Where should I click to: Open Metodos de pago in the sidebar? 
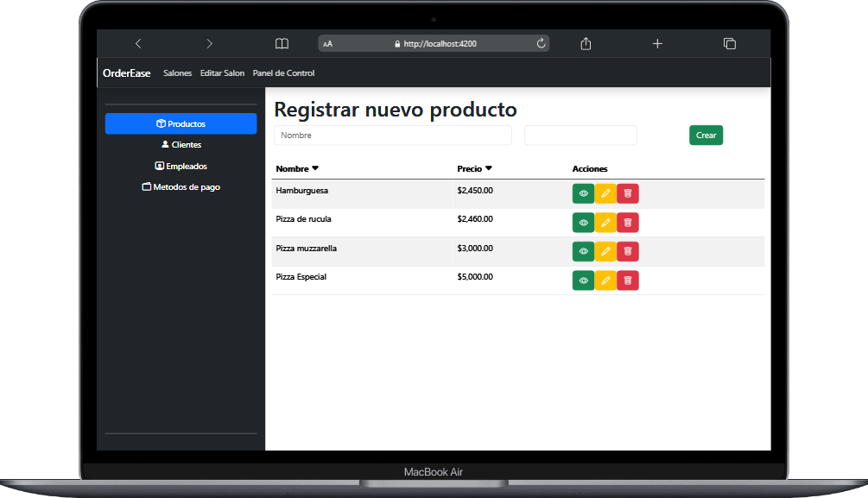tap(181, 187)
